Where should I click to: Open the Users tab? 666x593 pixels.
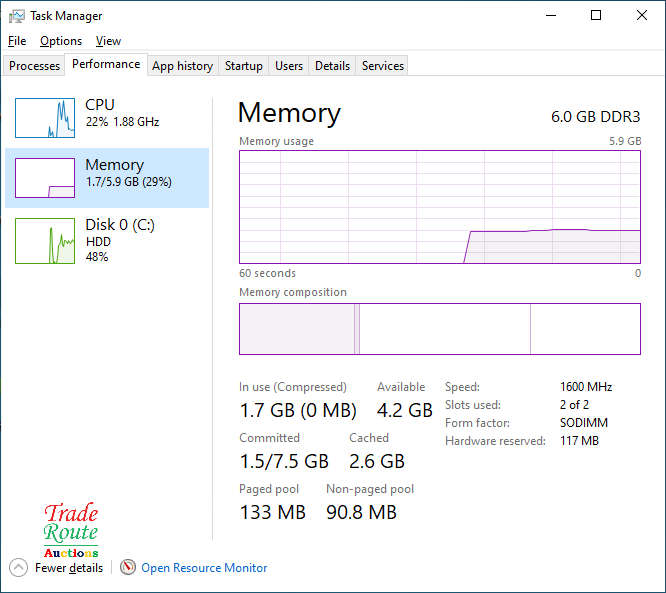[x=289, y=66]
